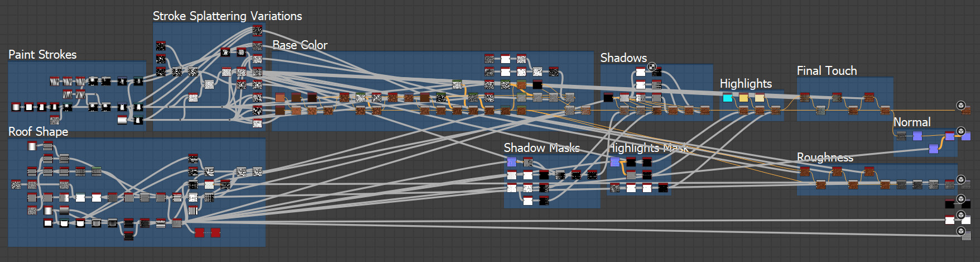The height and width of the screenshot is (262, 980).
Task: Select the pale cream color node in Highlights
Action: pyautogui.click(x=760, y=97)
